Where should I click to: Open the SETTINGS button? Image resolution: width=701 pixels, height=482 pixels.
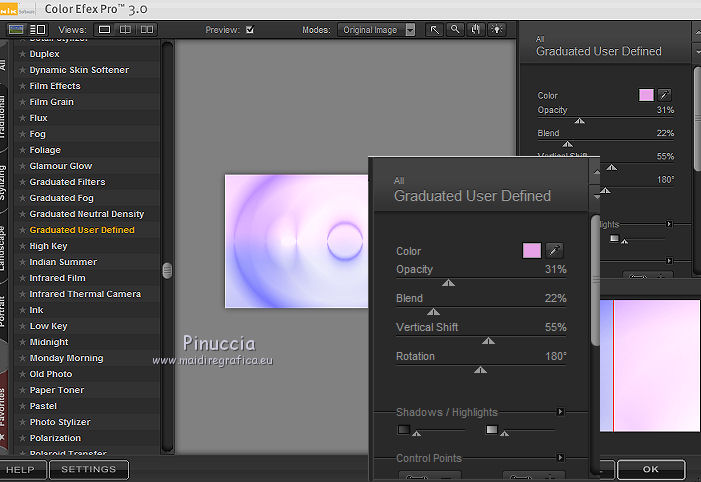(89, 469)
